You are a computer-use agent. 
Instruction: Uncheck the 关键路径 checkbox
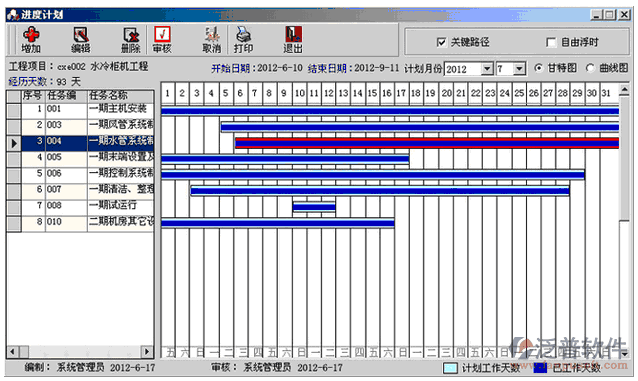(441, 42)
